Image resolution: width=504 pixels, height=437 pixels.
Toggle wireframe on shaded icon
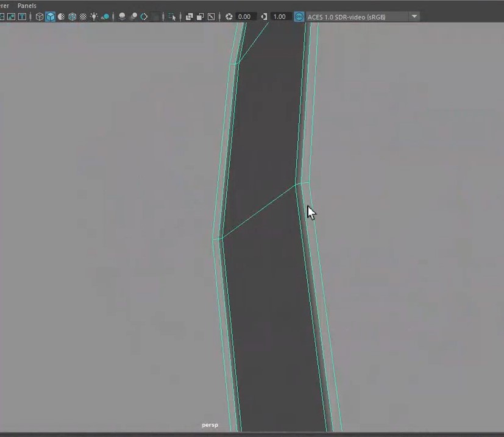click(x=73, y=16)
